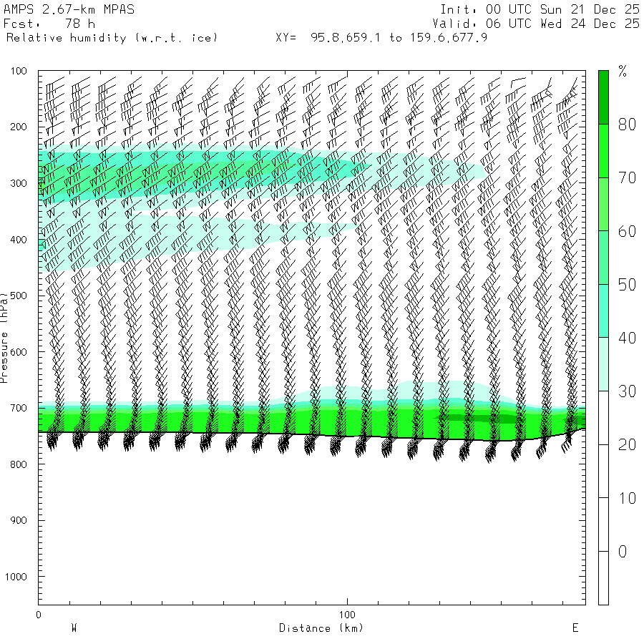
Task: Click the 100 hPa pressure axis label
Action: coord(19,71)
